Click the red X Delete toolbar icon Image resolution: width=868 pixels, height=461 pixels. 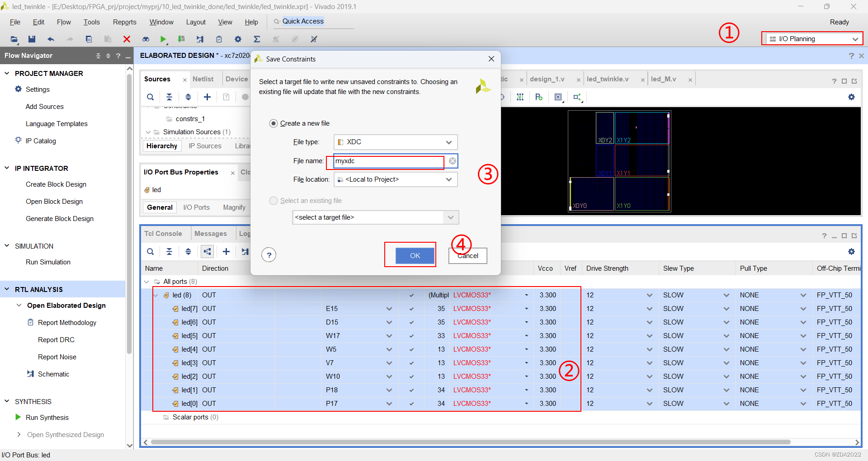[127, 39]
